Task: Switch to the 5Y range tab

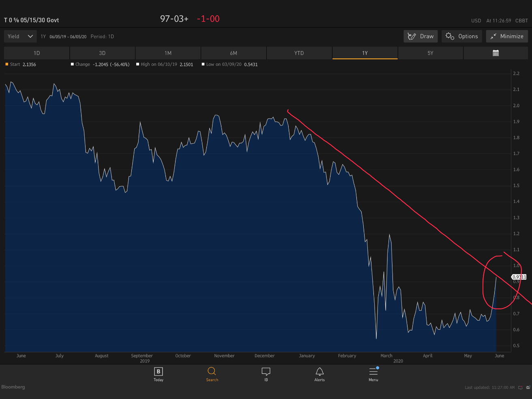Action: click(x=430, y=53)
